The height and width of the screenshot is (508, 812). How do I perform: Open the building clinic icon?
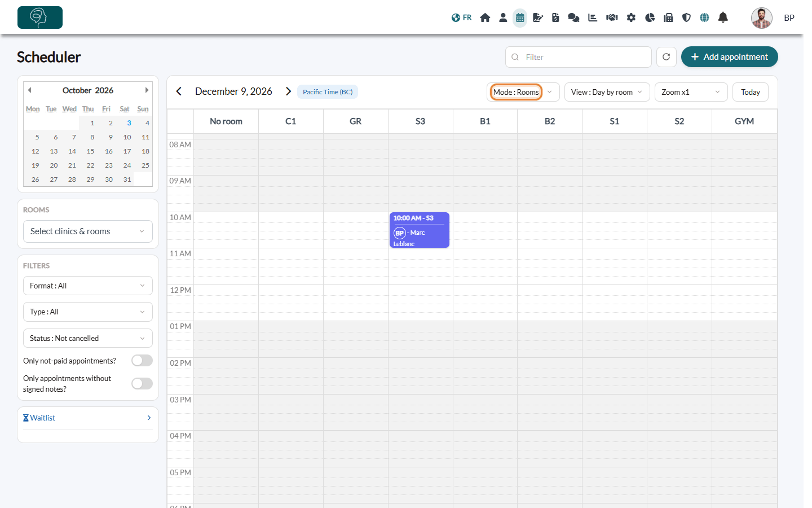tap(668, 17)
